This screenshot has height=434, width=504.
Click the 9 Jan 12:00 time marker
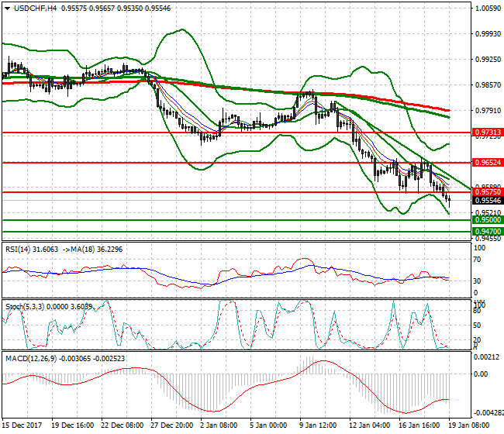(x=318, y=425)
